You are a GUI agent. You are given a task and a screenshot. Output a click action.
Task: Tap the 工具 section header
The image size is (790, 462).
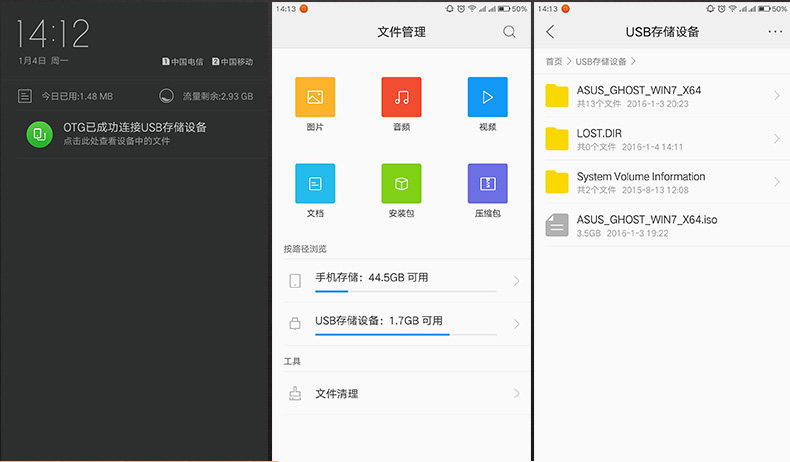292,361
